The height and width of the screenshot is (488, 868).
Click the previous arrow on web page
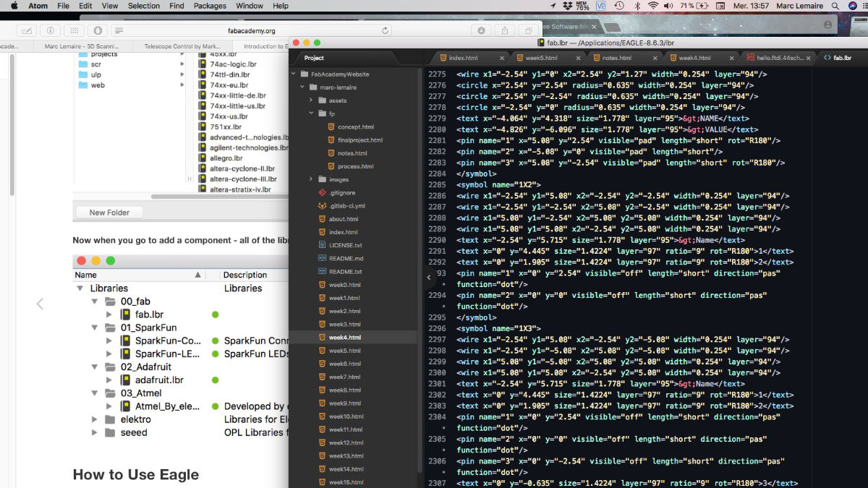(40, 304)
